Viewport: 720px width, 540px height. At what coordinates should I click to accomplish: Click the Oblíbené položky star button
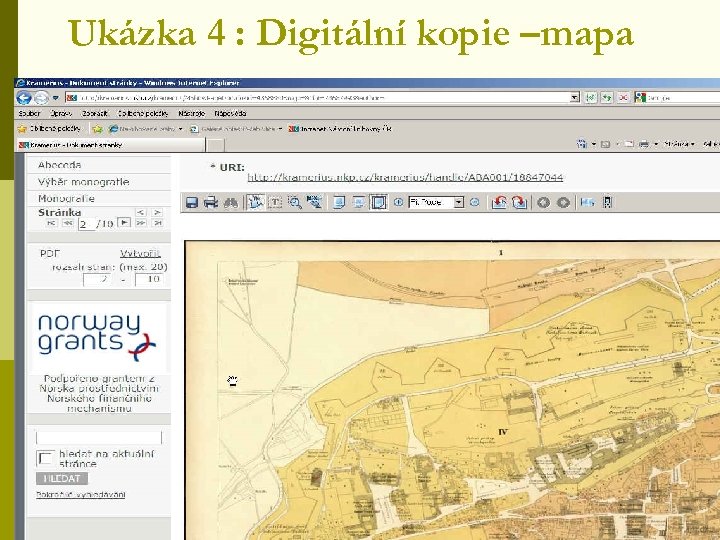(49, 129)
